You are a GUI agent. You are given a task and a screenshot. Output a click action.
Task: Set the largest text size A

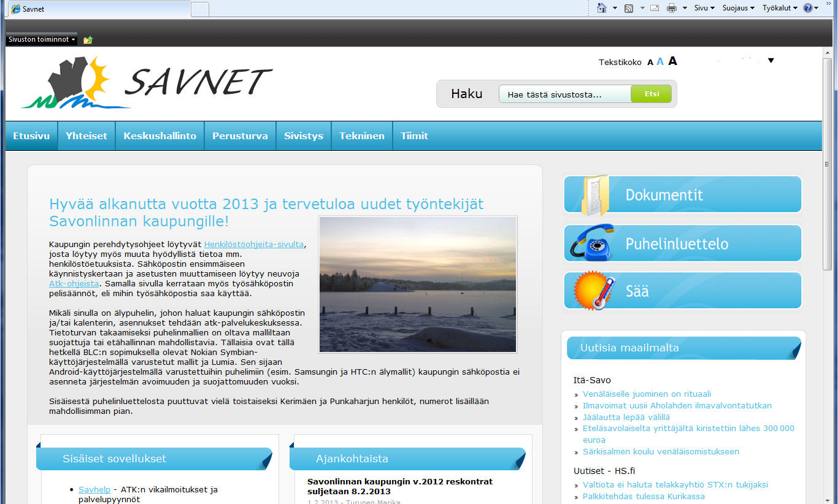672,61
